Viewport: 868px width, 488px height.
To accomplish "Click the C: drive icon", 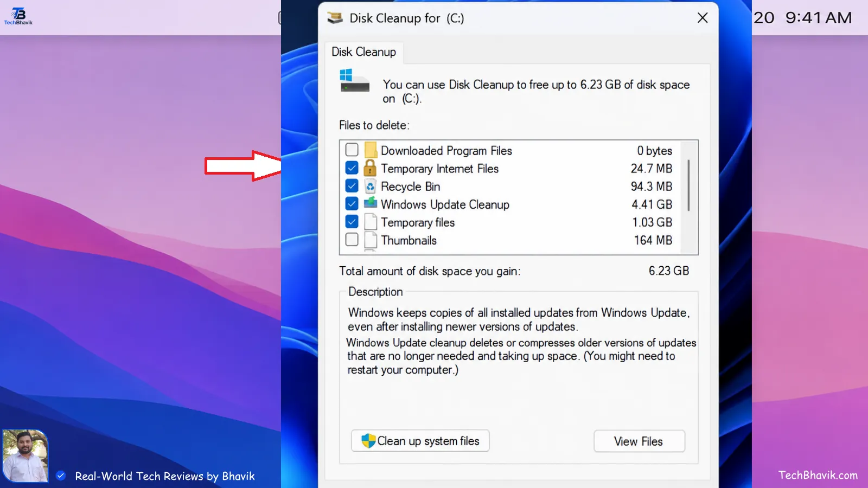I will pyautogui.click(x=354, y=80).
